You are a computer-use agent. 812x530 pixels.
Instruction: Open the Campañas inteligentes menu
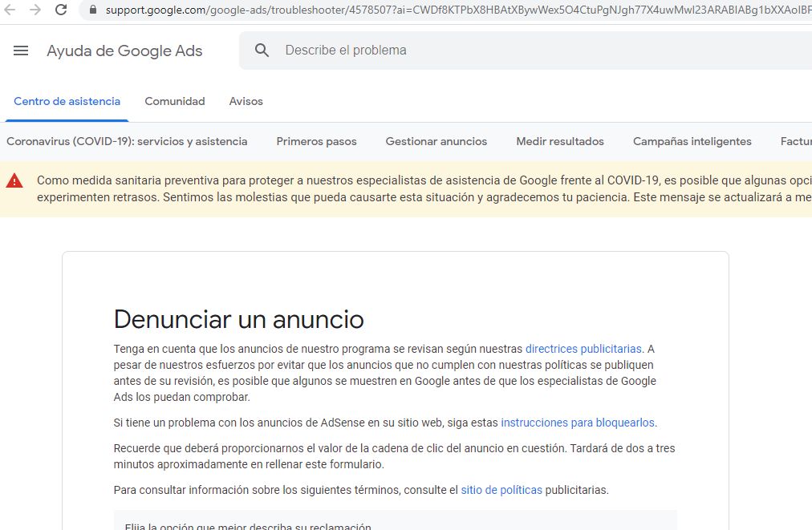click(x=692, y=142)
